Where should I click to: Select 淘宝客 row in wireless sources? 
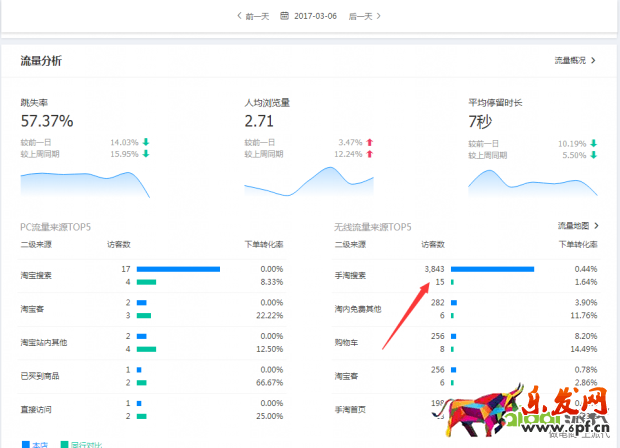466,376
